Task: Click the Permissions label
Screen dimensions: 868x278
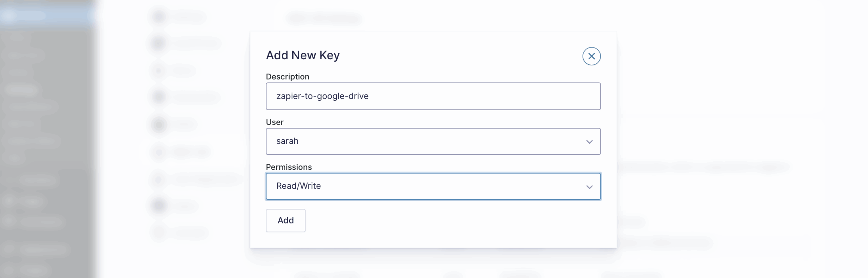Action: [x=289, y=167]
